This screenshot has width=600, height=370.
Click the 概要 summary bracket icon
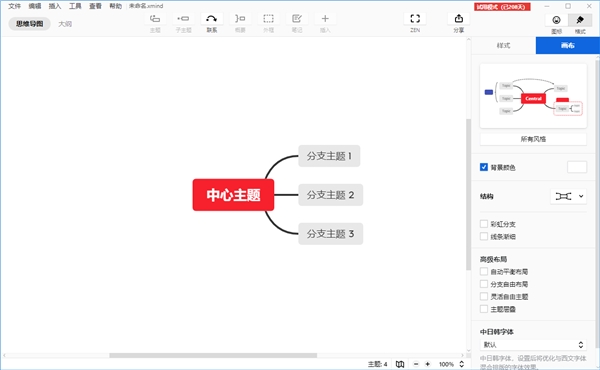tap(240, 19)
